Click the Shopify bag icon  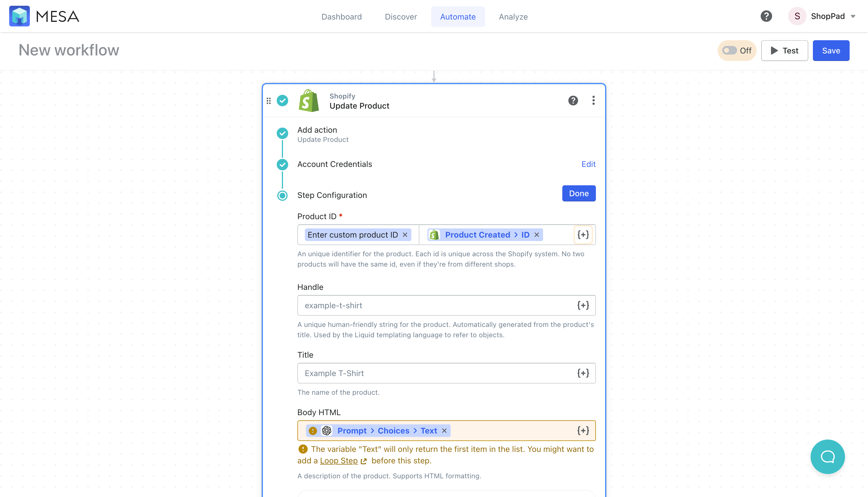click(x=309, y=100)
